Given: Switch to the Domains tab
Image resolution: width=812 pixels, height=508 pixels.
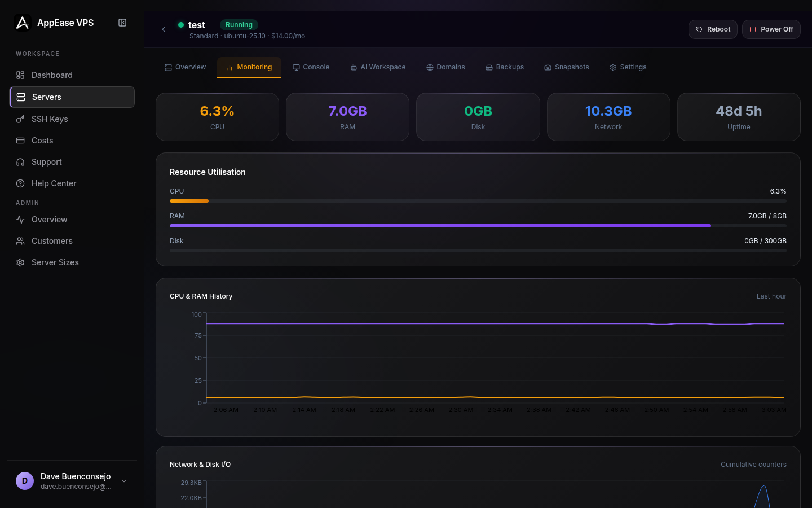Looking at the screenshot, I should [x=445, y=67].
